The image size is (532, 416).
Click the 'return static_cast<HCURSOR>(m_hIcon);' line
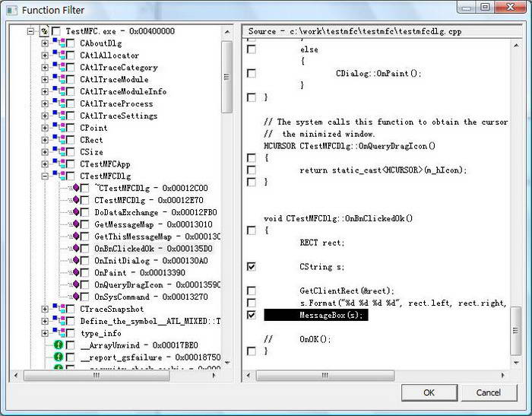(x=383, y=170)
